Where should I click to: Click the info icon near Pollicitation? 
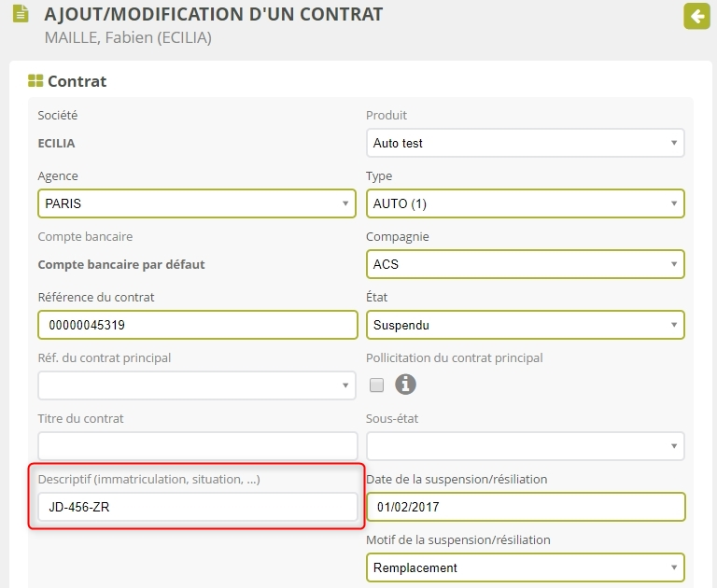[x=405, y=385]
